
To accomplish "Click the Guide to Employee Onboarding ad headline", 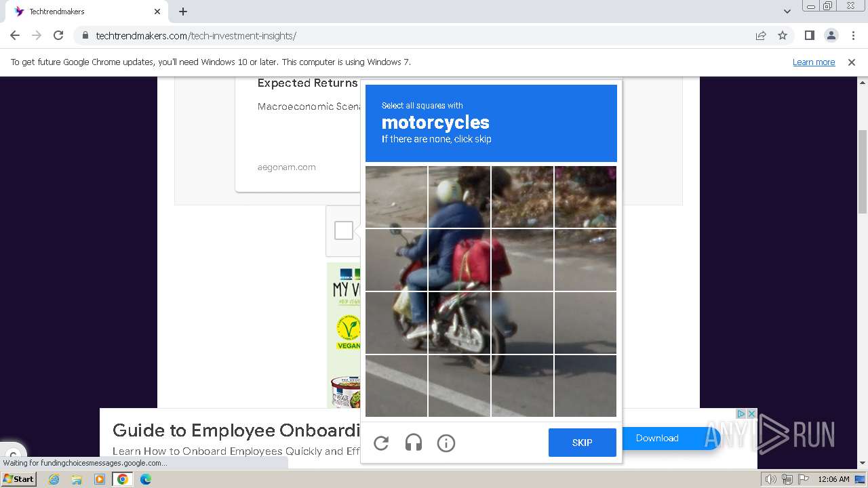I will tap(236, 430).
